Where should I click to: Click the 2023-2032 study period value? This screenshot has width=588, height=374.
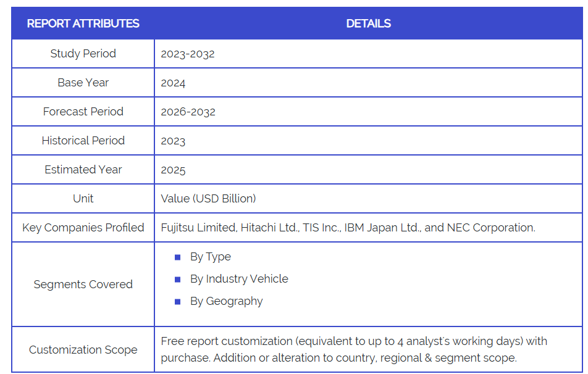pyautogui.click(x=188, y=54)
